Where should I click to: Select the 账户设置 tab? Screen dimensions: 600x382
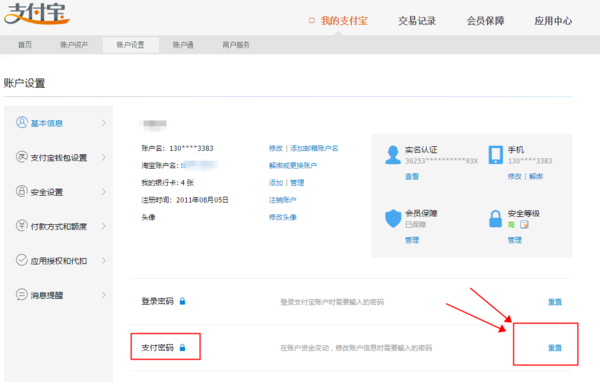[130, 45]
